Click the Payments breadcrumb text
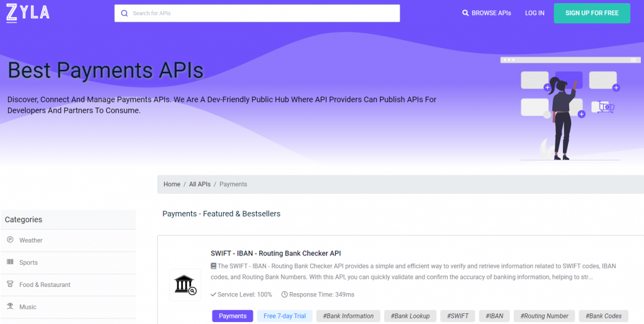 coord(233,184)
